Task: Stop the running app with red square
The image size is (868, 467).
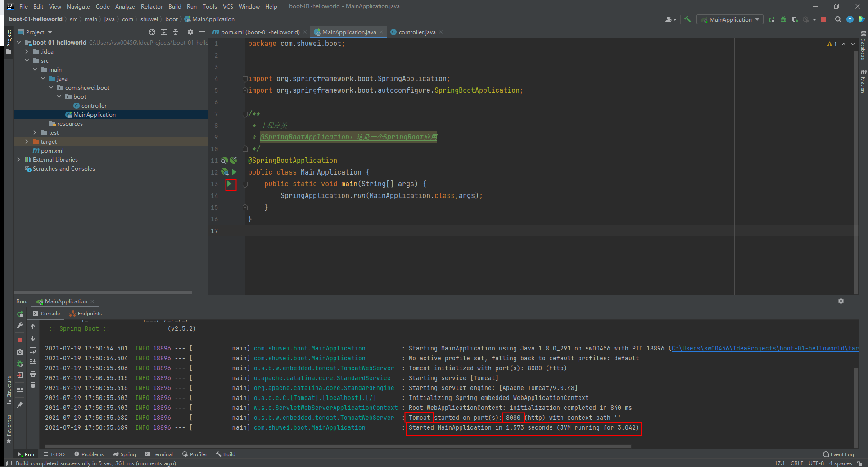Action: click(x=823, y=19)
